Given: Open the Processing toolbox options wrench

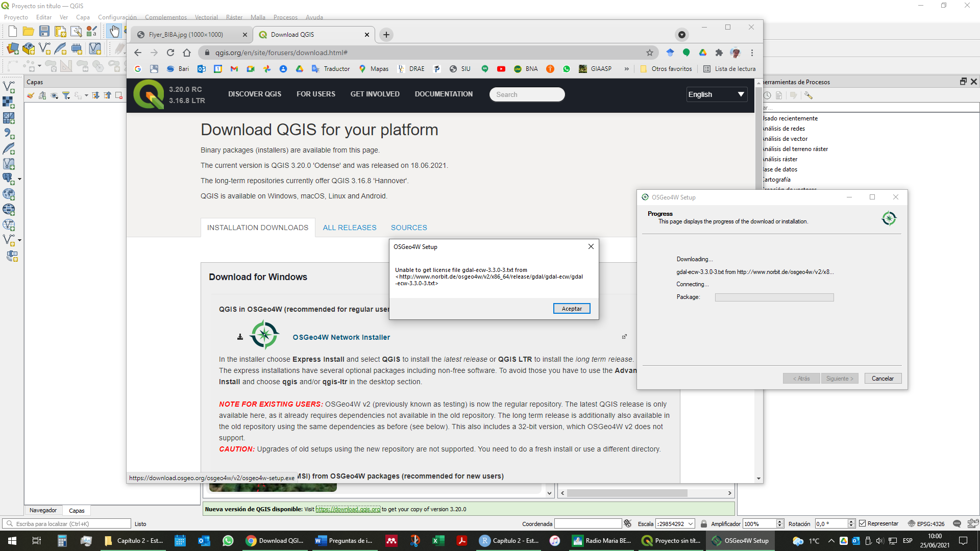Looking at the screenshot, I should click(808, 95).
